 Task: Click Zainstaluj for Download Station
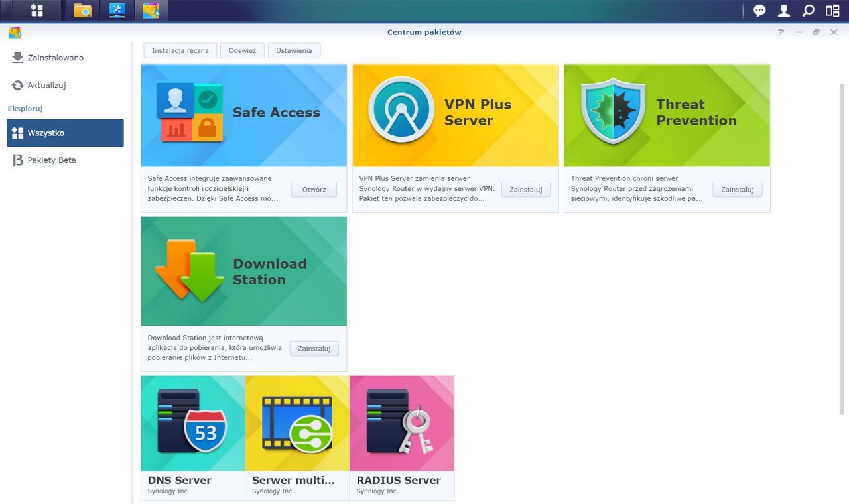pyautogui.click(x=314, y=348)
